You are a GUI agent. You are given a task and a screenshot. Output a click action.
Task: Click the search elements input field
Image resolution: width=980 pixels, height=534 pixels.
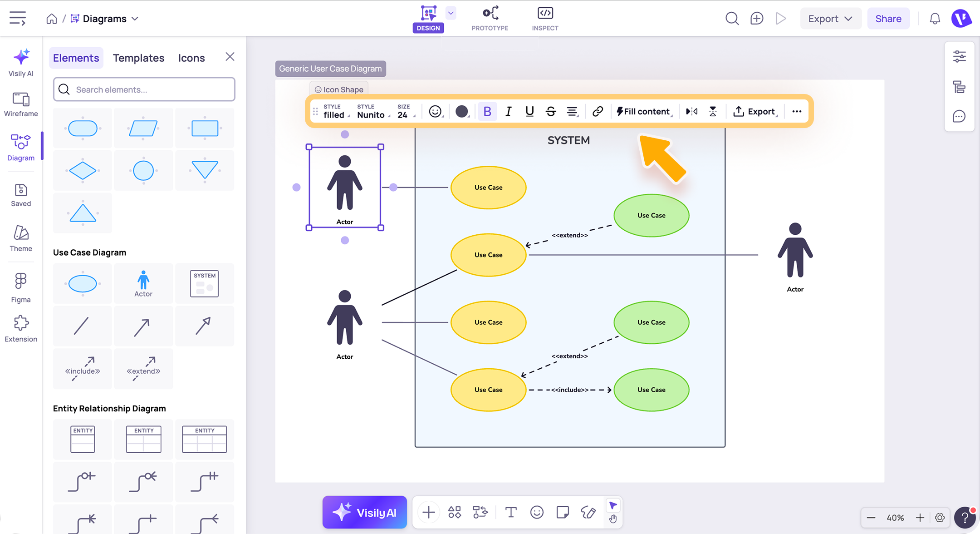(144, 89)
